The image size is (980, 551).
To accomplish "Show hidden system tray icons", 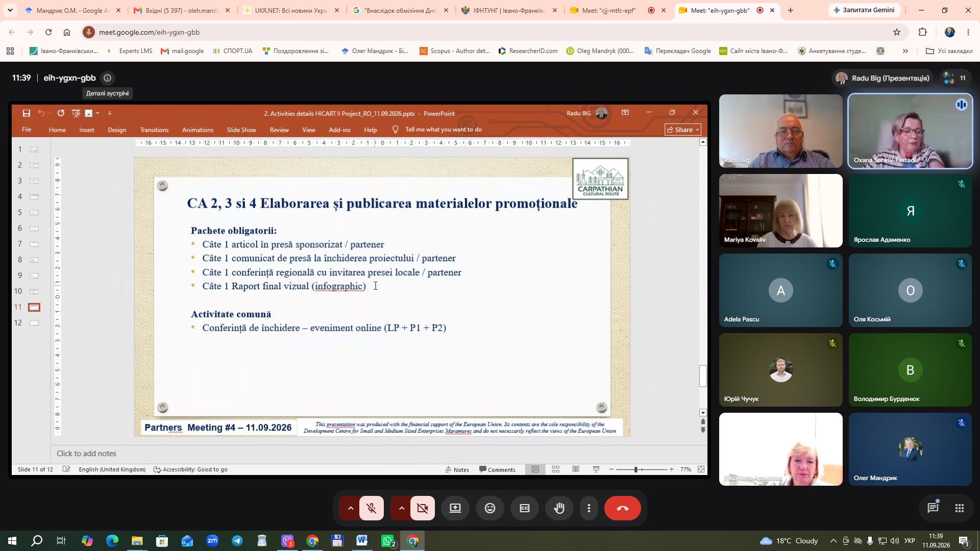I will click(833, 541).
